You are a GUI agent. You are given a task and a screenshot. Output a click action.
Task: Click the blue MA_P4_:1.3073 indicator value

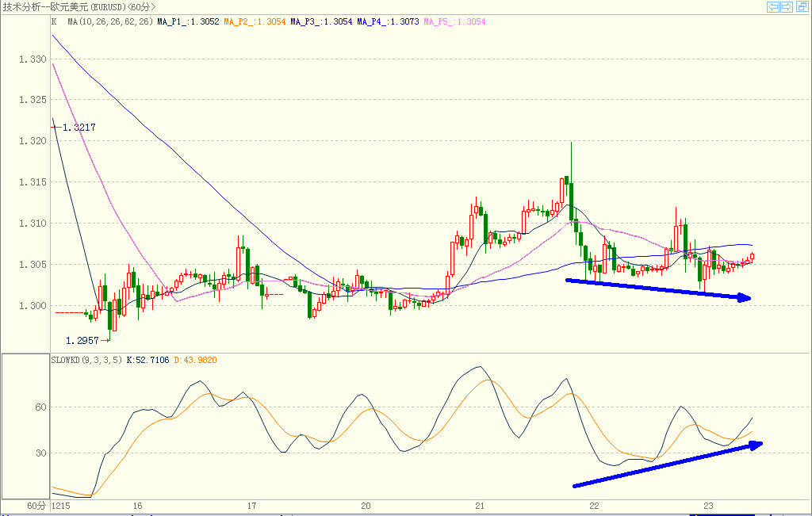tap(388, 21)
